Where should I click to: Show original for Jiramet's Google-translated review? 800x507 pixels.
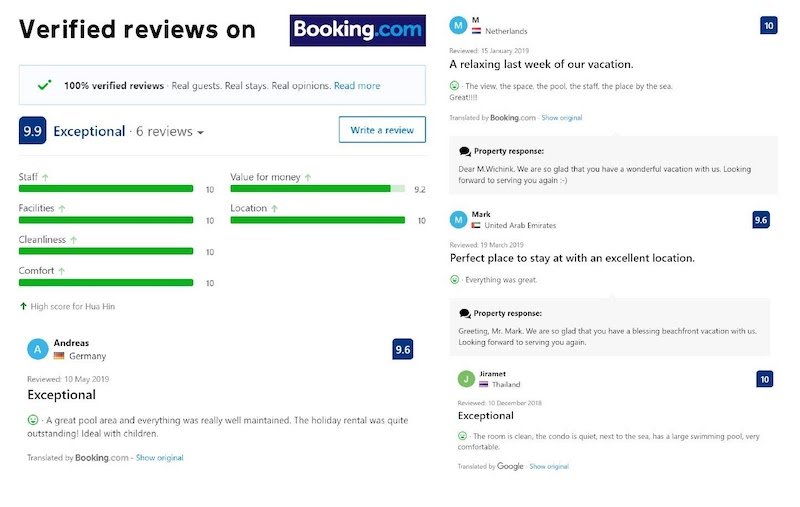point(548,466)
